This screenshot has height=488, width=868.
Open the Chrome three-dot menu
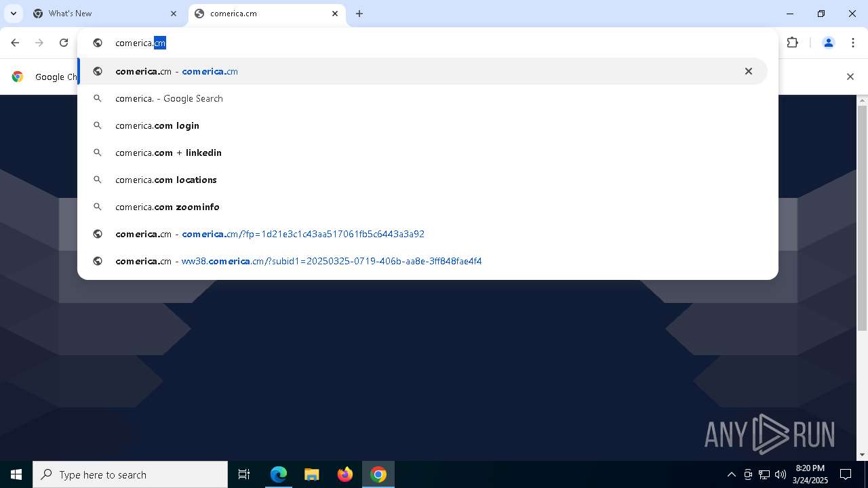coord(853,43)
